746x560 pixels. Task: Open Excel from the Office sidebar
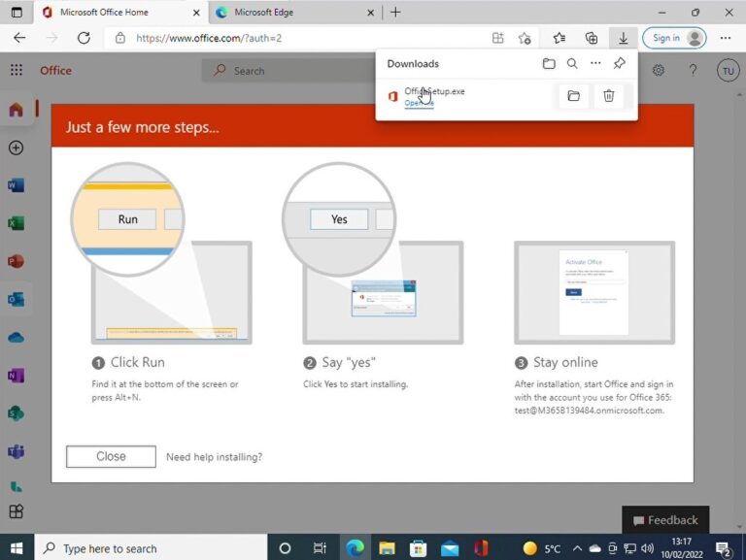click(16, 223)
